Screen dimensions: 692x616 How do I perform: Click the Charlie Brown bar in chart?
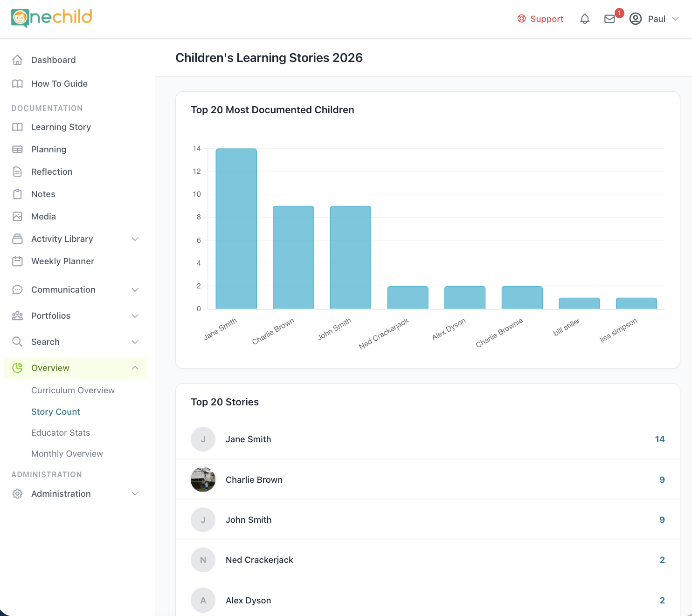(x=293, y=258)
